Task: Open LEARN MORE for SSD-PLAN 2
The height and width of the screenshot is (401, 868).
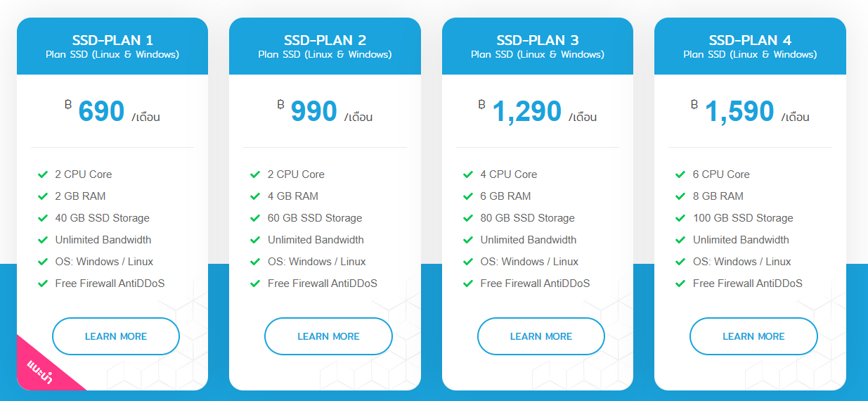Action: click(x=328, y=336)
